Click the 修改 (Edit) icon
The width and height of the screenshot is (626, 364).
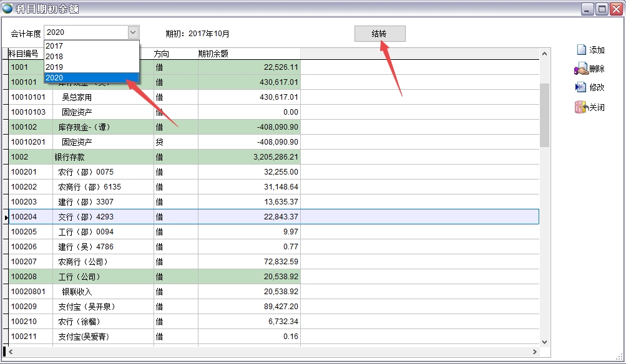point(581,87)
